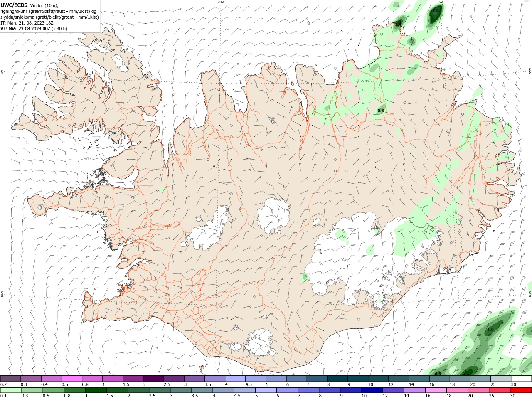Image resolution: width=532 pixels, height=399 pixels.
Task: Click the 2.6 precipitation value label
Action: click(x=435, y=10)
